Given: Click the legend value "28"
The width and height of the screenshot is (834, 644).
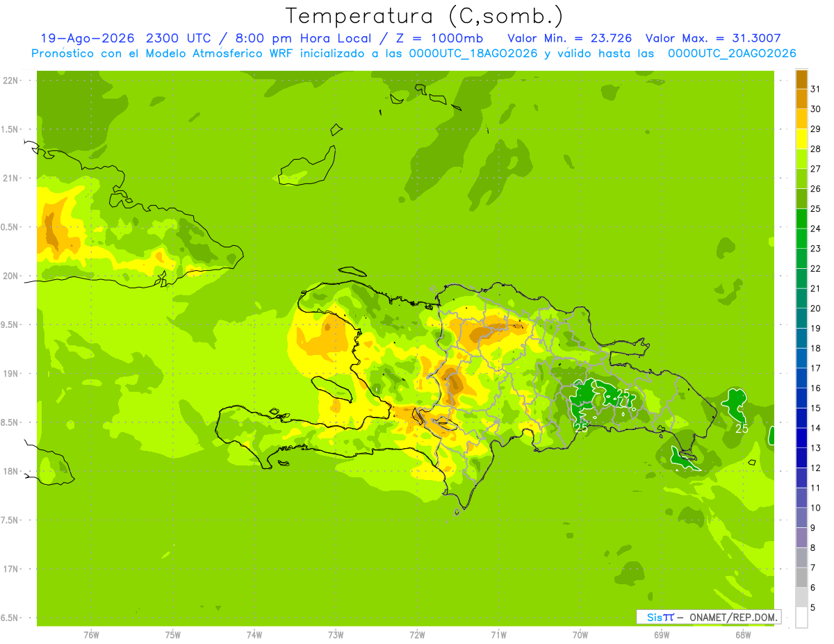Looking at the screenshot, I should tap(816, 149).
